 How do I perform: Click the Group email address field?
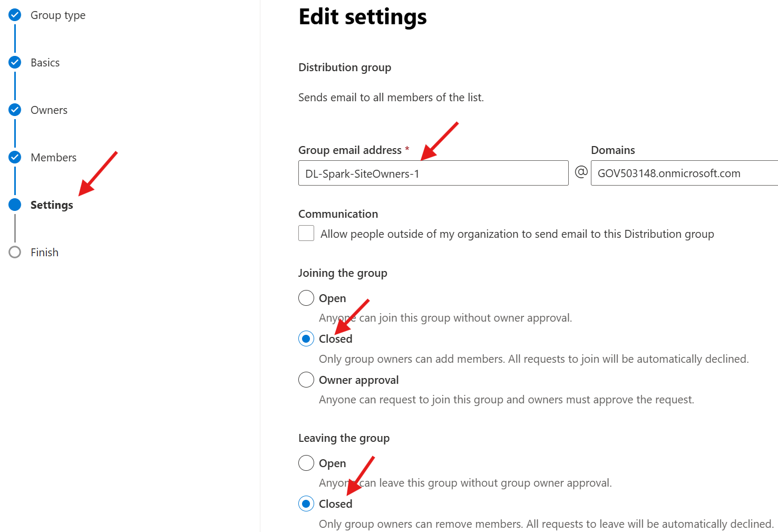coord(433,173)
